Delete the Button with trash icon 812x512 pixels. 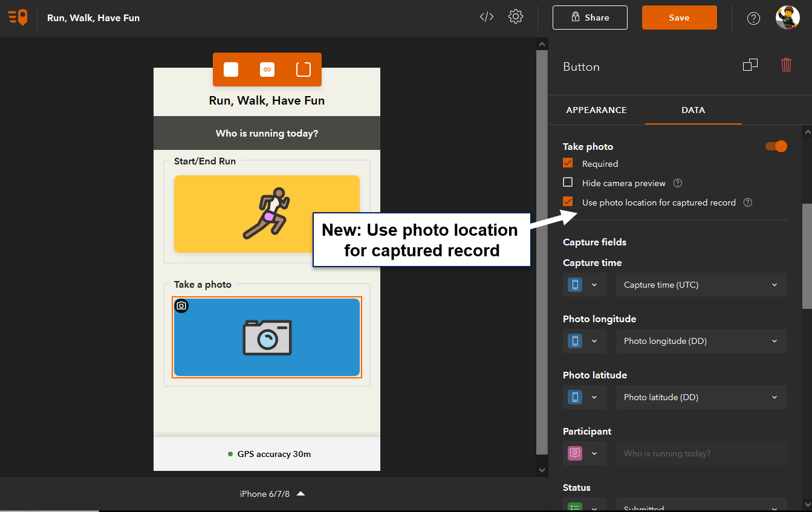(x=786, y=64)
